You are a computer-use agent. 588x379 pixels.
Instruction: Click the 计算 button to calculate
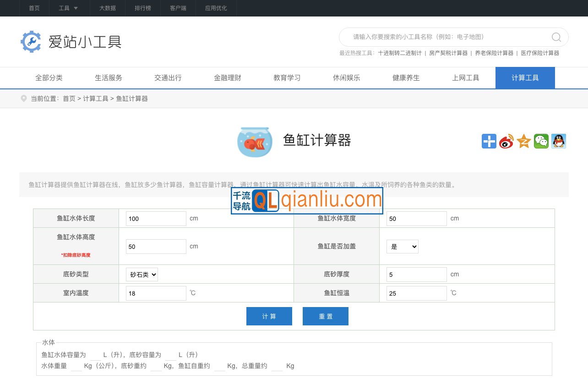click(269, 316)
